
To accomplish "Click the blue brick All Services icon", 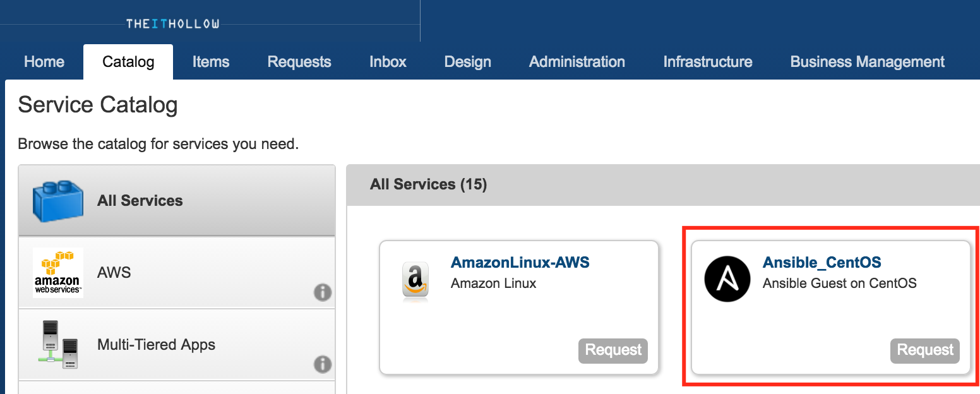I will click(57, 201).
